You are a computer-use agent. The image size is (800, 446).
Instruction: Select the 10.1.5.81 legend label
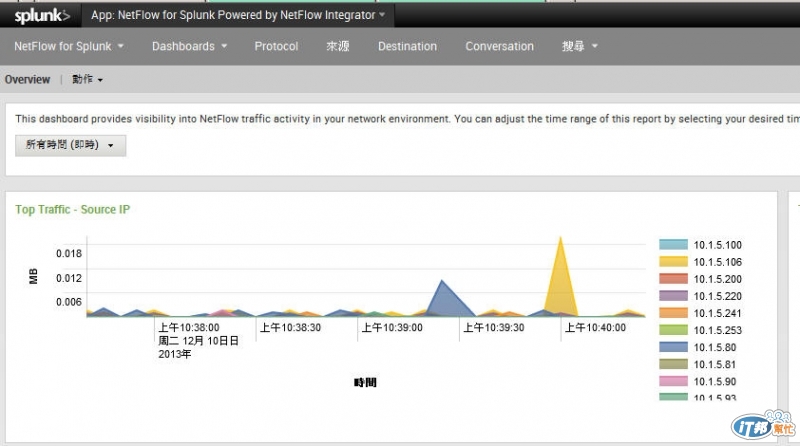715,364
